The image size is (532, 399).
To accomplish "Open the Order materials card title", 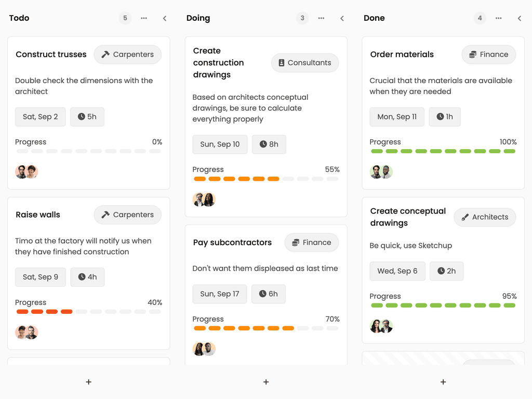I will point(402,54).
